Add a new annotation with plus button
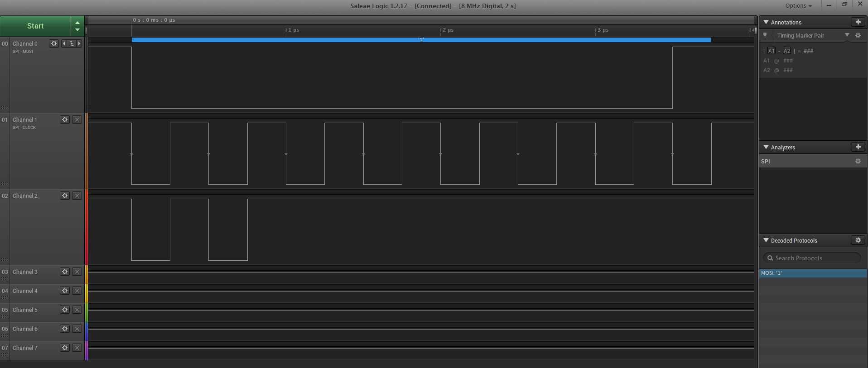 [x=858, y=22]
